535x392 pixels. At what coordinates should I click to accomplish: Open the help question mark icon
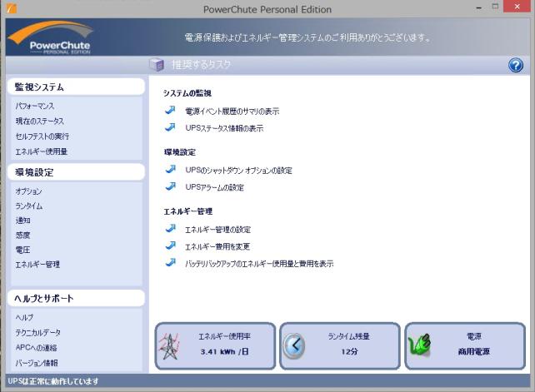click(x=516, y=65)
